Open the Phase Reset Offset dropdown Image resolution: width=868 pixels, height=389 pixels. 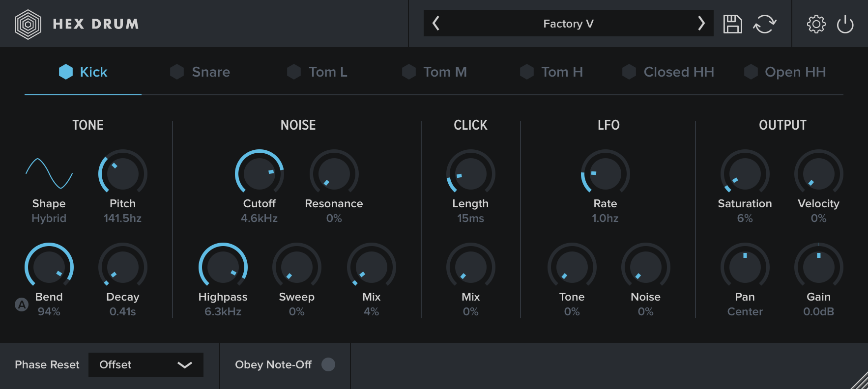pyautogui.click(x=145, y=364)
